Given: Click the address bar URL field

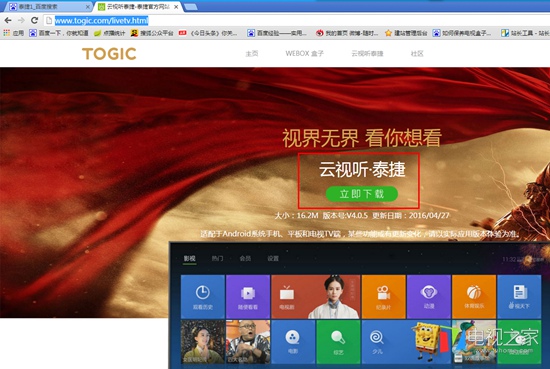Looking at the screenshot, I should tap(295, 20).
